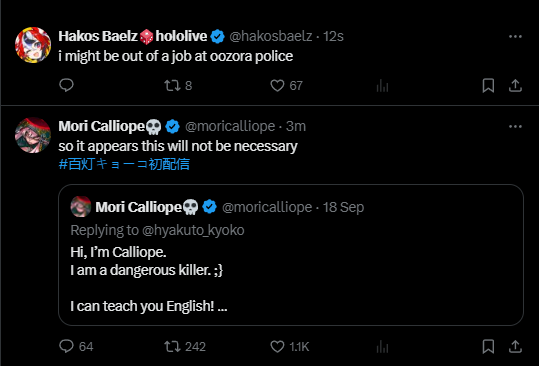Bookmark Mori Calliope's tweet
539x366 pixels.
point(488,346)
